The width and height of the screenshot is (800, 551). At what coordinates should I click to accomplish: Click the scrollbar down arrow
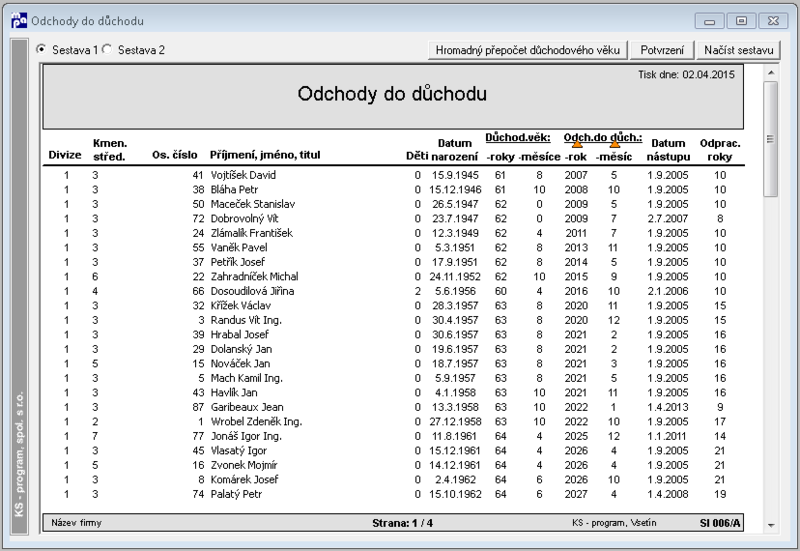pos(771,525)
